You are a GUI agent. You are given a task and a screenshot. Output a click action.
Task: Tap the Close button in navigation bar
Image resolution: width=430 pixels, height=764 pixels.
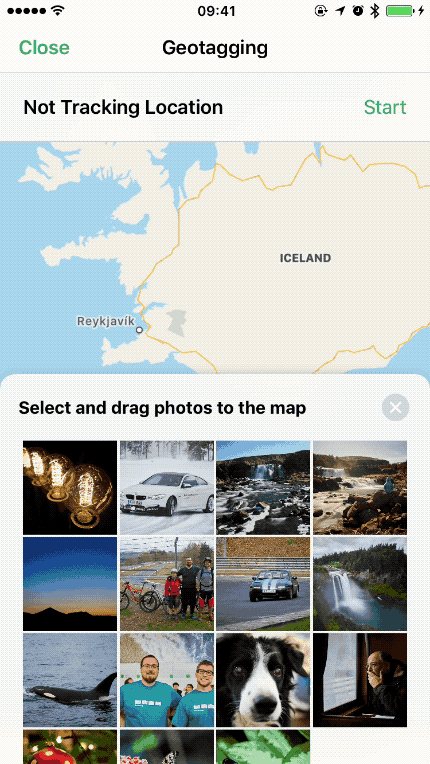coord(44,48)
